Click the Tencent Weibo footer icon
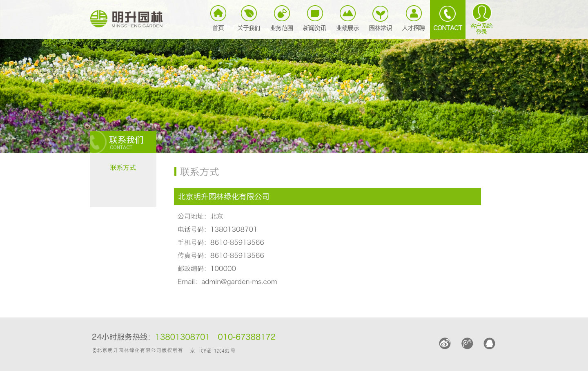Screen dimensions: 588x371 (x=467, y=343)
